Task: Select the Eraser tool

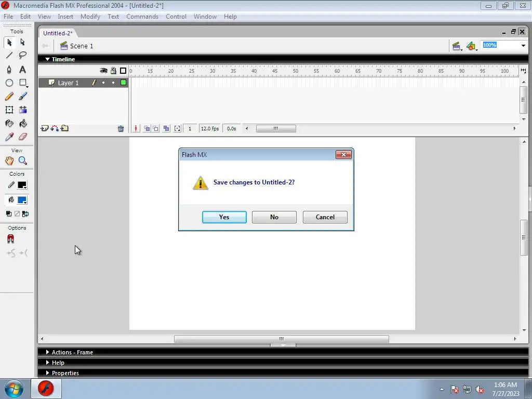Action: [23, 137]
